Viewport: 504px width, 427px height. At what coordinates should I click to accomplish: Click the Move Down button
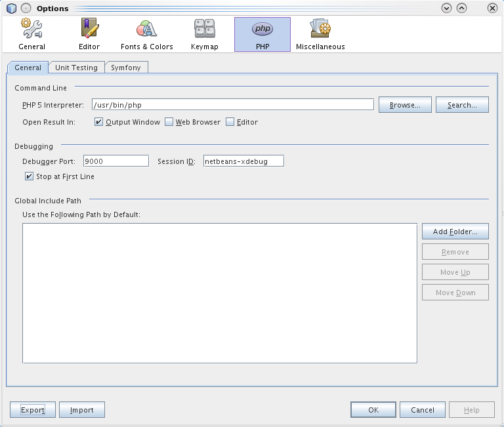pos(455,293)
